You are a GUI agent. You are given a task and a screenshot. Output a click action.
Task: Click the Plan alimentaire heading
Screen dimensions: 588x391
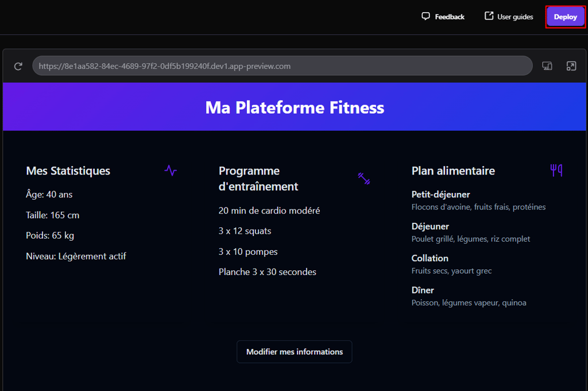click(x=453, y=171)
